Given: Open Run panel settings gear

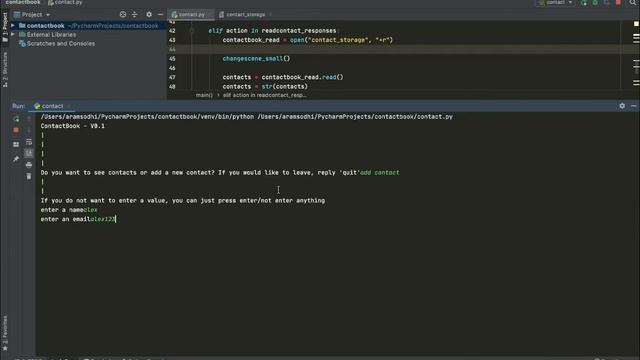Looking at the screenshot, I should [x=622, y=106].
